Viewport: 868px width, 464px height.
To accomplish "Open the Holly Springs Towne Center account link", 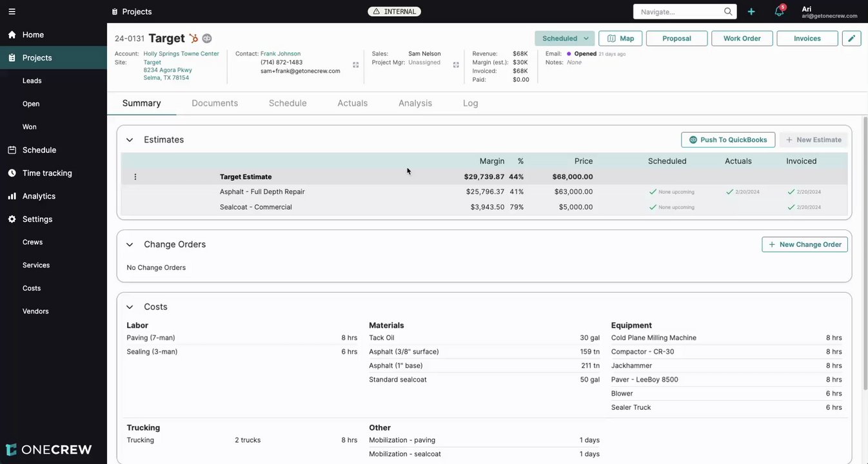I will point(181,53).
